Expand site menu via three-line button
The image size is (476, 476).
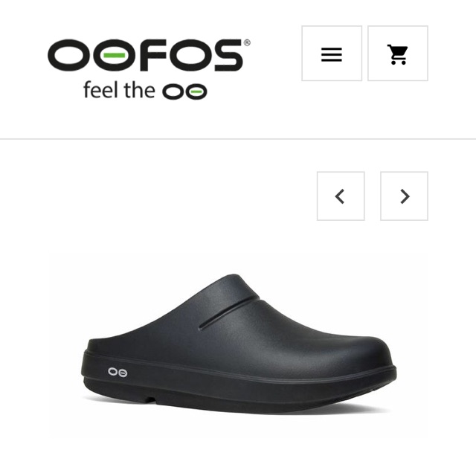point(332,54)
